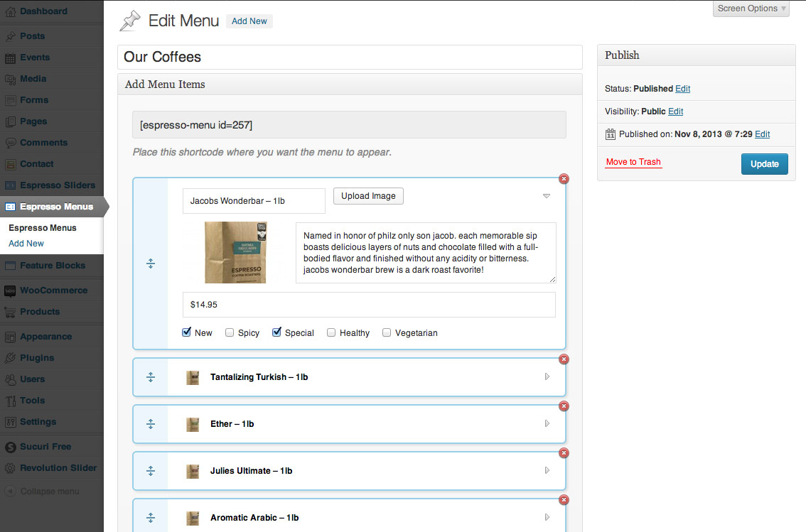Viewport: 806px width, 532px height.
Task: Click the Appearance sidebar icon
Action: [x=10, y=337]
